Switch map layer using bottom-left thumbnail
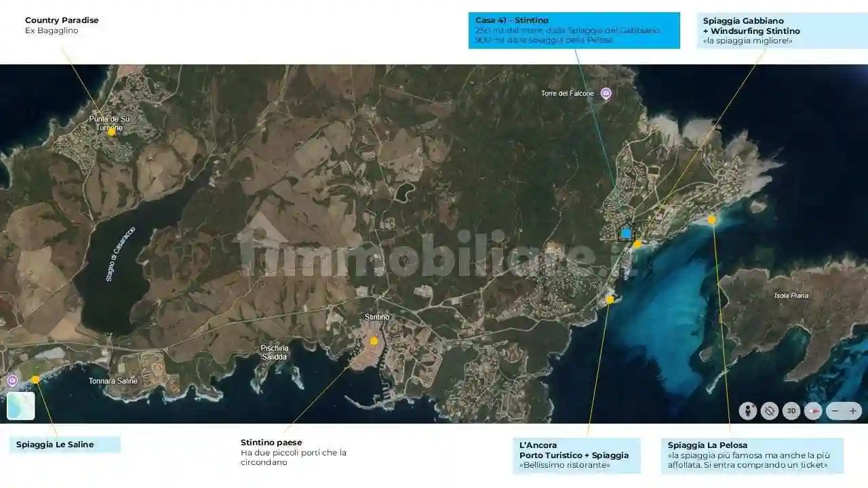This screenshot has height=488, width=868. pyautogui.click(x=20, y=405)
